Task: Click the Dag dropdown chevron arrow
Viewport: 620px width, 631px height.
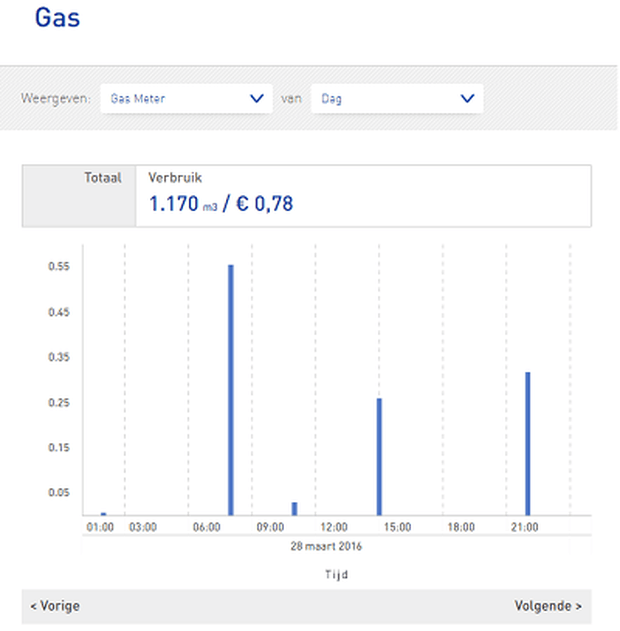Action: point(466,99)
